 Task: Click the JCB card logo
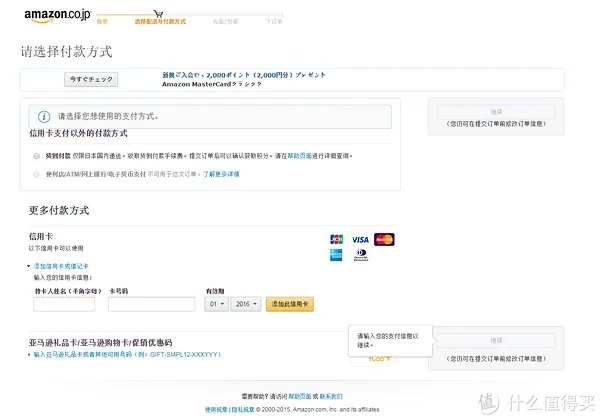tap(336, 239)
